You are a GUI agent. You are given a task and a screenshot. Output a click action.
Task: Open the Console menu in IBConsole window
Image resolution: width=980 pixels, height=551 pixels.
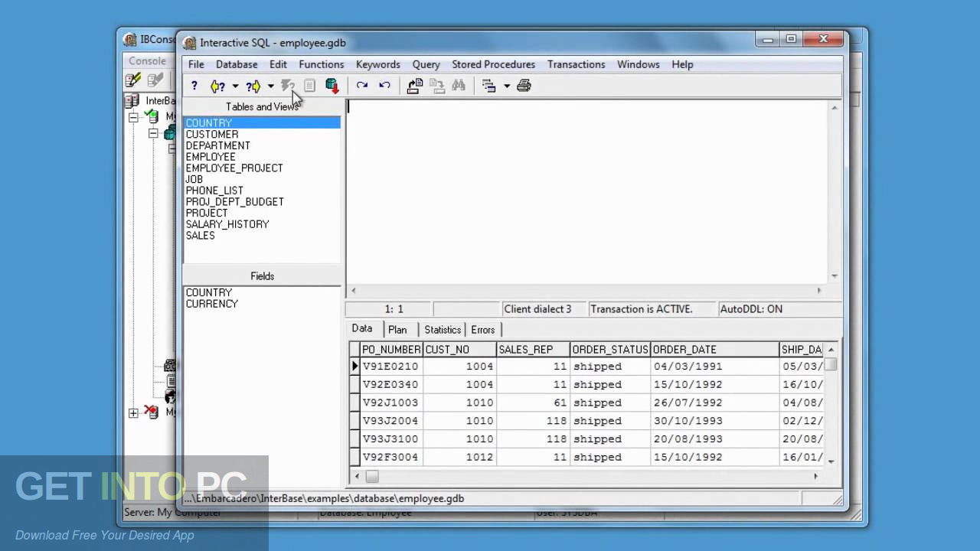click(x=147, y=61)
